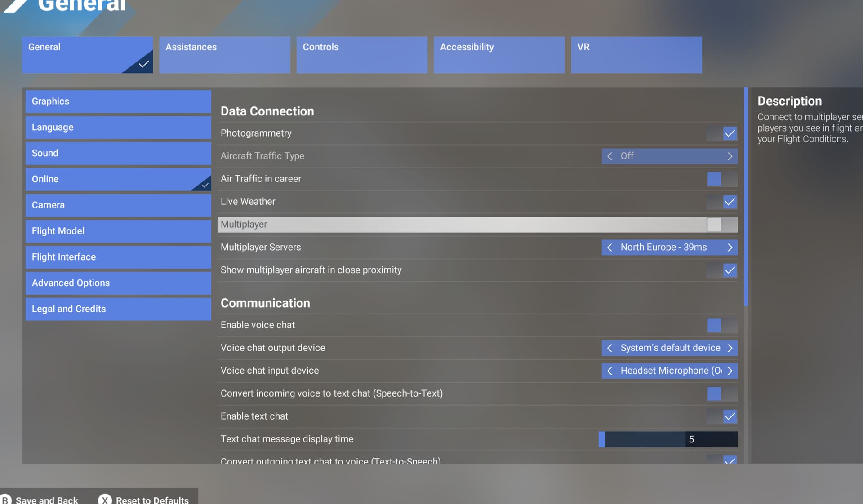Click previous arrow for Voice chat input device
Image resolution: width=863 pixels, height=504 pixels.
click(x=609, y=371)
